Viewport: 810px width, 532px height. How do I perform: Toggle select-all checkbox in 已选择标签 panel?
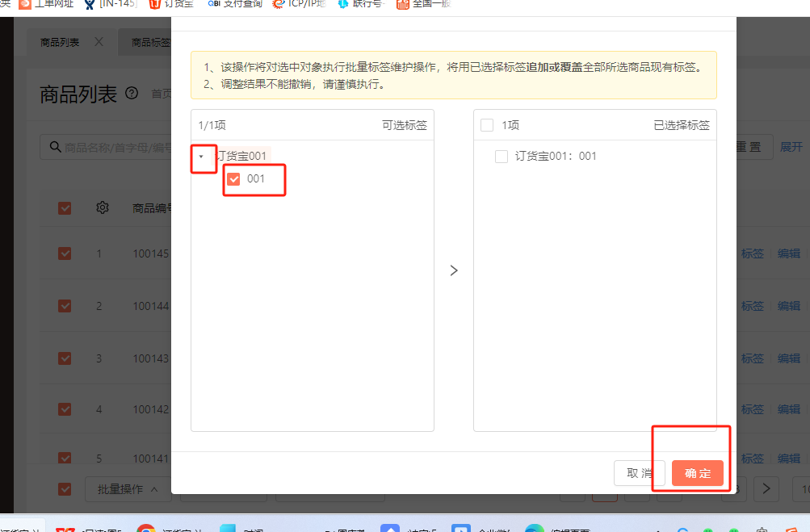[x=487, y=125]
